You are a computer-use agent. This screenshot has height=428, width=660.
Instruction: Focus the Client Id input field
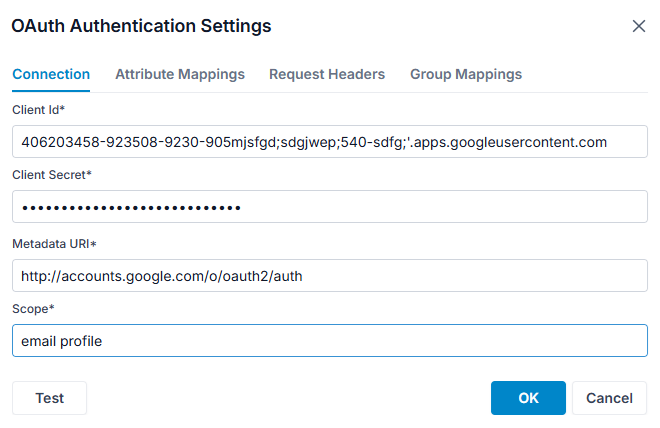point(330,141)
